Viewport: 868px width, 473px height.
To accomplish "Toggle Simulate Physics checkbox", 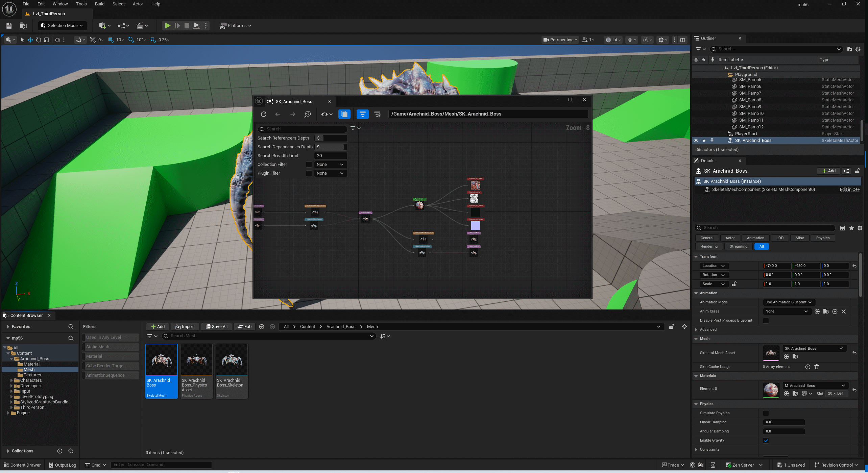I will 766,413.
